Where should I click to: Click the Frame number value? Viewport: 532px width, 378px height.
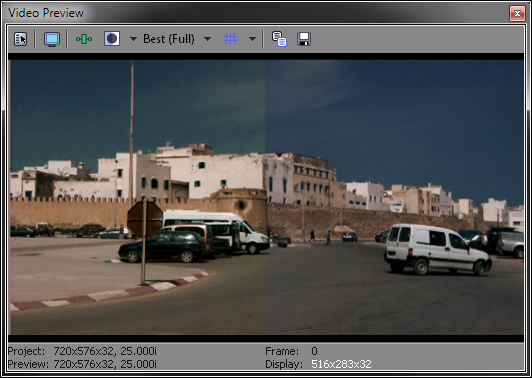coord(314,351)
